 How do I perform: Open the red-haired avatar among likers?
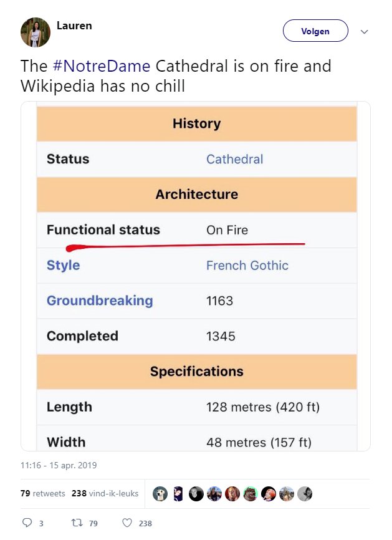pyautogui.click(x=232, y=493)
